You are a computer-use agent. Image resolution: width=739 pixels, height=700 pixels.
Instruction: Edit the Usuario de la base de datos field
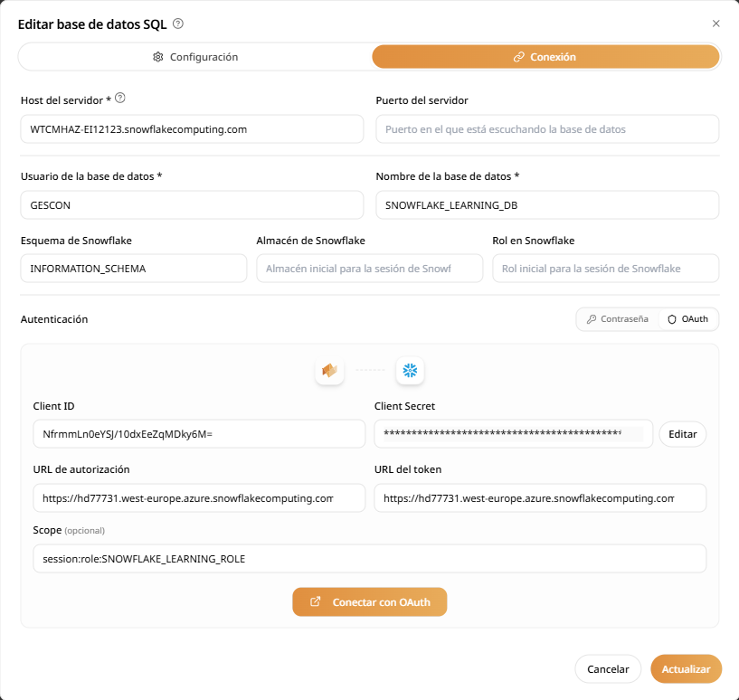pos(189,205)
